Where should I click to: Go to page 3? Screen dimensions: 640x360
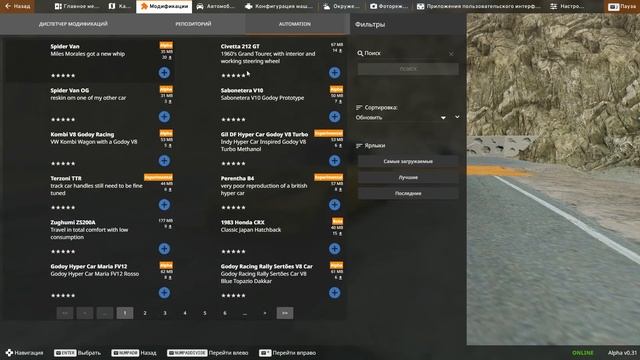pyautogui.click(x=164, y=313)
